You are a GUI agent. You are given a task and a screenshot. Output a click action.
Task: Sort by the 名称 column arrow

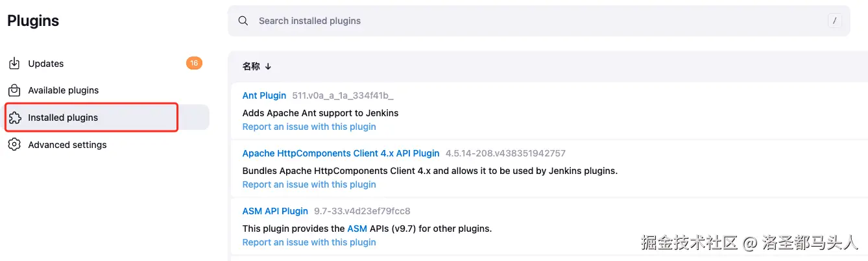tap(268, 66)
